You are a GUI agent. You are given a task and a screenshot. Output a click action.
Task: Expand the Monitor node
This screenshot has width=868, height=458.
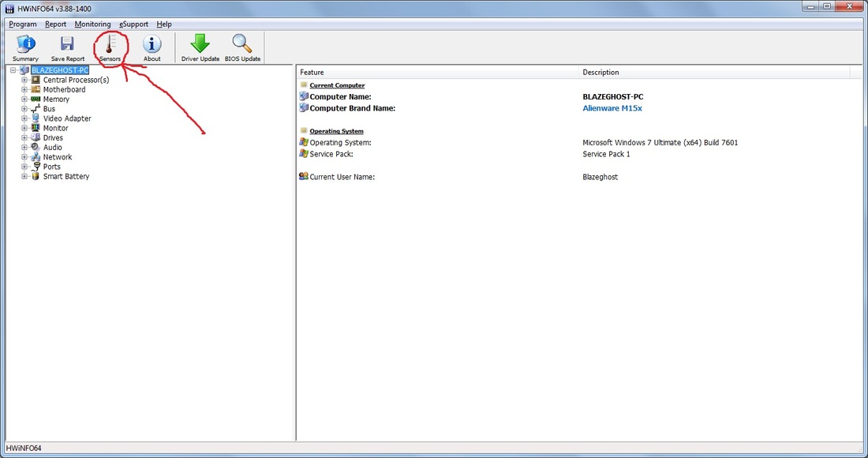[24, 128]
